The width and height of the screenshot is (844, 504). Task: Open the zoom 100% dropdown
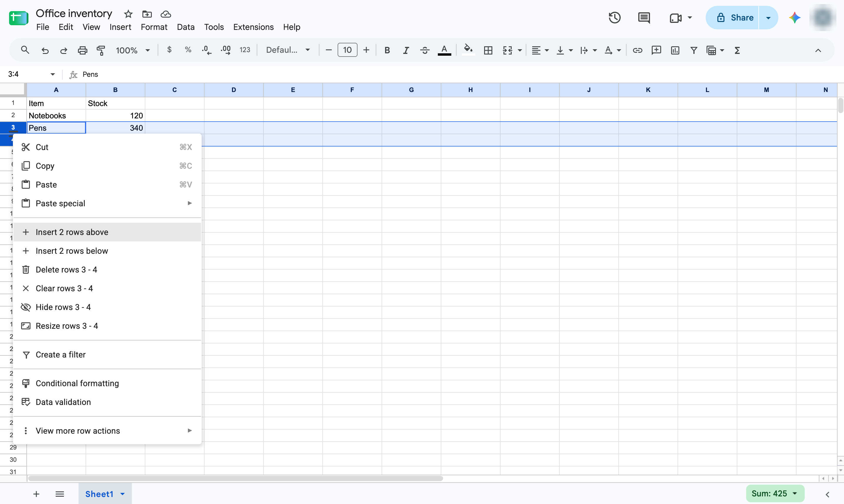[x=133, y=50]
